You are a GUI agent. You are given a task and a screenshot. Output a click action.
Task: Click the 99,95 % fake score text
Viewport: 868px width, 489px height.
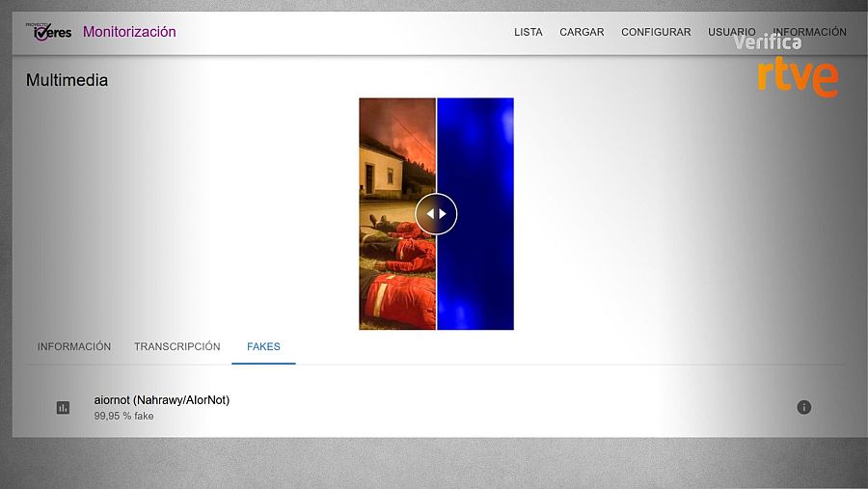[x=123, y=416]
